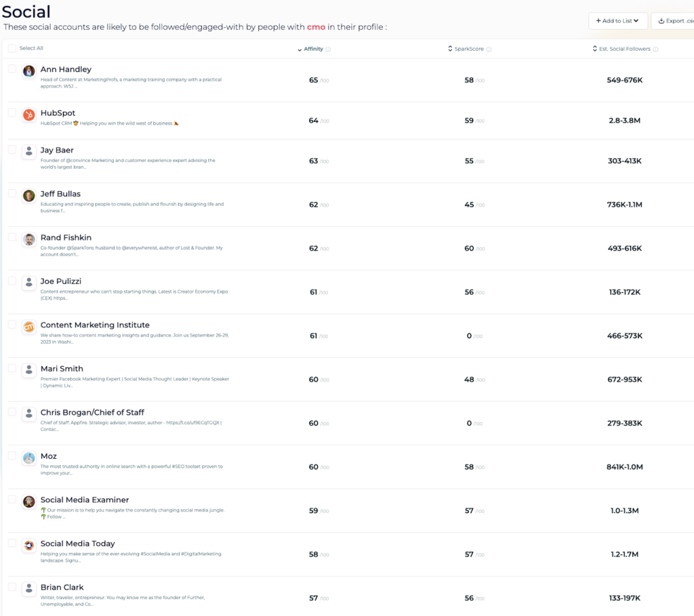Sort by SparkScore column header

coord(468,49)
